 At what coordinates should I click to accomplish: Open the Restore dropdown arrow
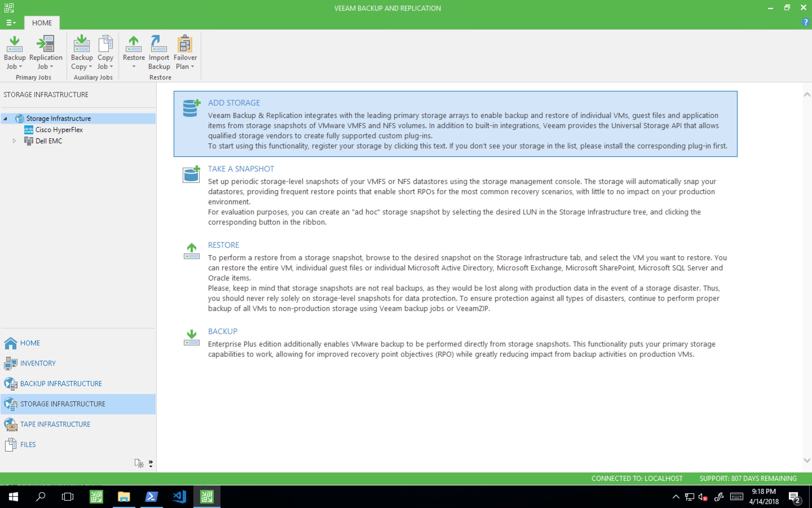(134, 67)
